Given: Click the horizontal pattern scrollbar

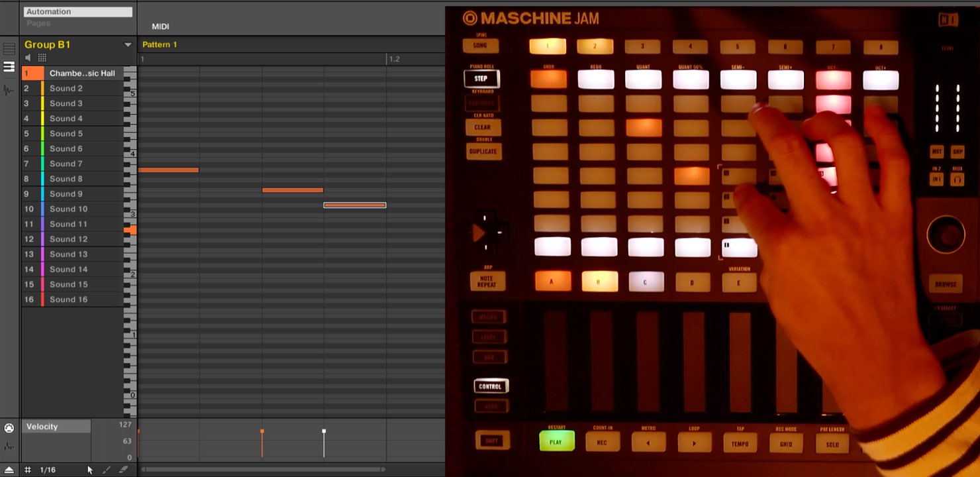Looking at the screenshot, I should (x=264, y=470).
